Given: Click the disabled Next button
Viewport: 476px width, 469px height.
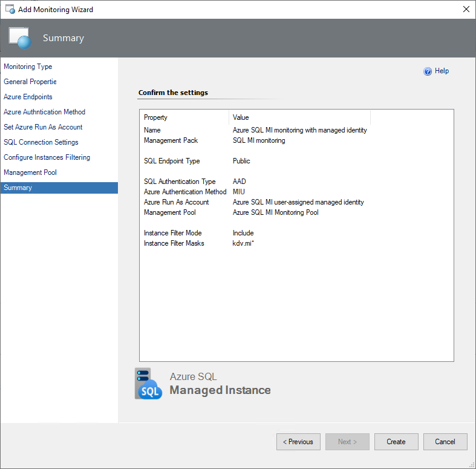Looking at the screenshot, I should [x=347, y=442].
